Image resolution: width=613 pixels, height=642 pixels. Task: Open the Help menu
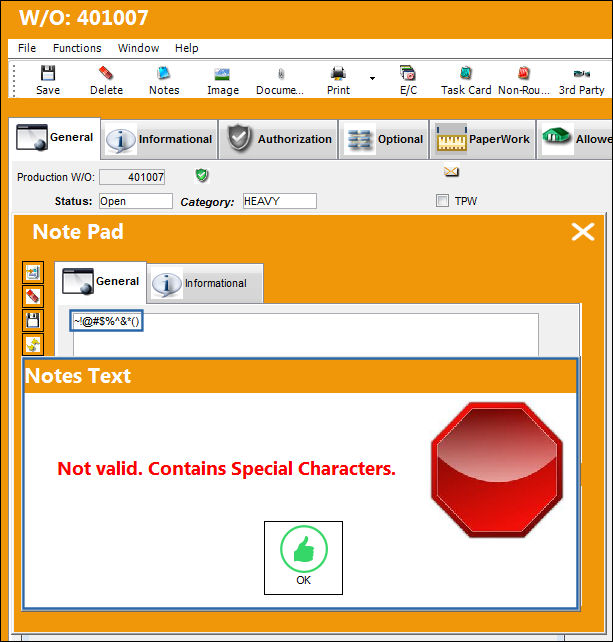[x=187, y=48]
